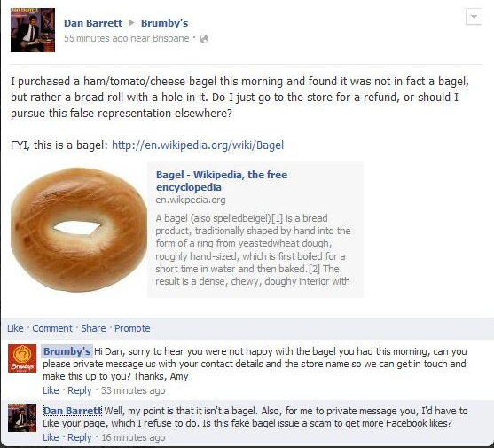Open the post options dropdown arrow
This screenshot has height=448, width=494.
[474, 16]
